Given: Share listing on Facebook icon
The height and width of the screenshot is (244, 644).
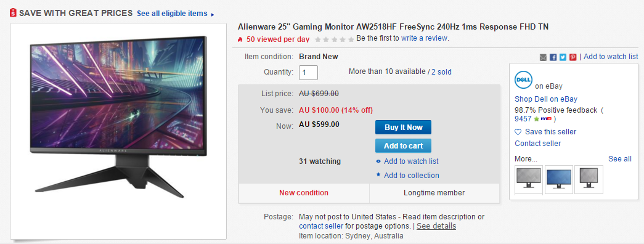Looking at the screenshot, I should [x=553, y=57].
